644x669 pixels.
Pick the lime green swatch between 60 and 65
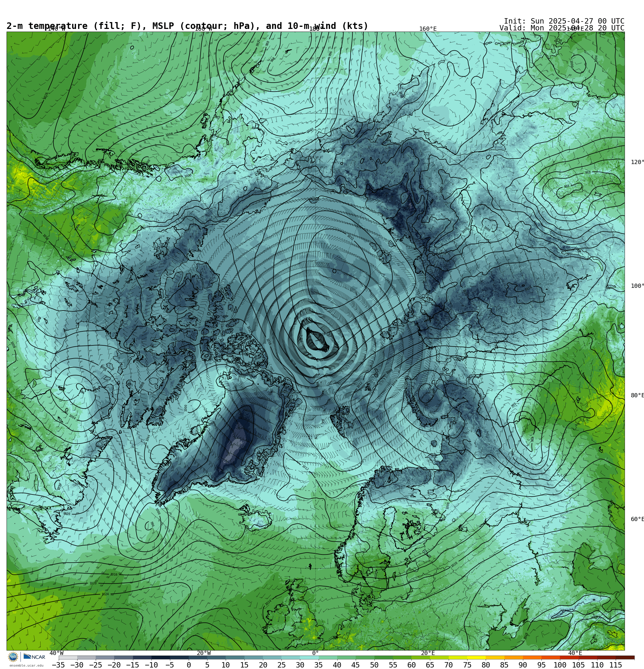point(420,657)
